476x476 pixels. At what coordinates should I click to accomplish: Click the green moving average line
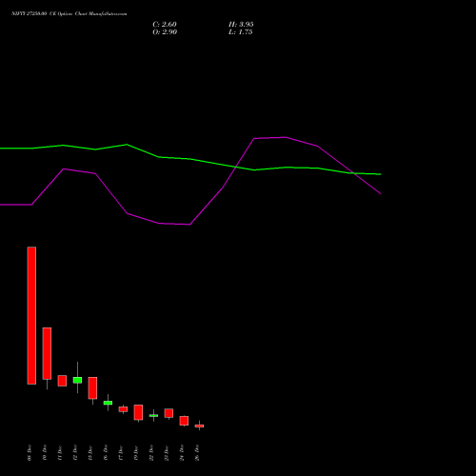pos(190,159)
